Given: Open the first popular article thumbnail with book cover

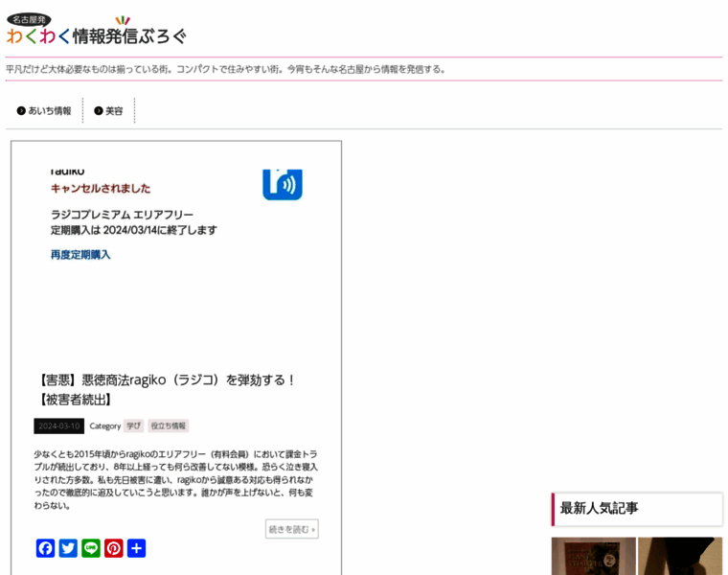Looking at the screenshot, I should [593, 556].
